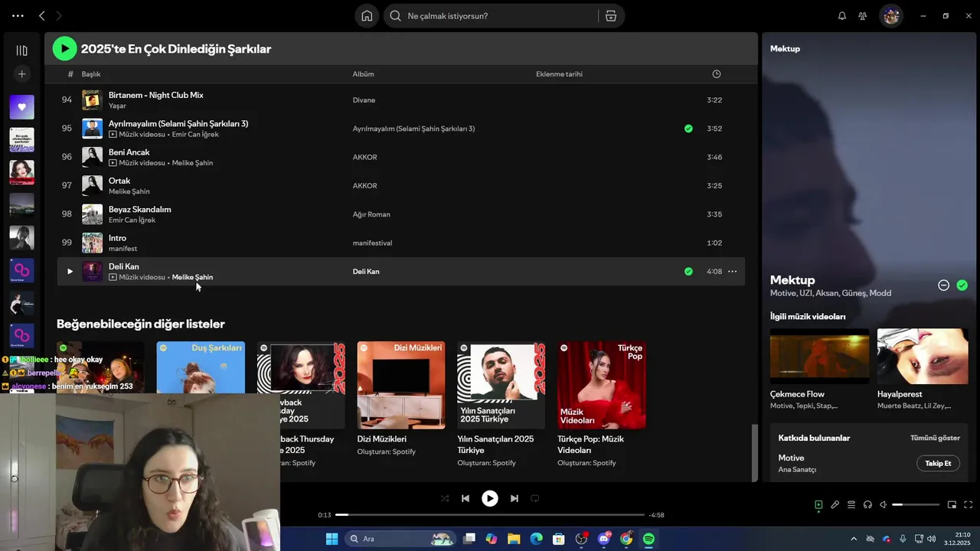Open File Explorer from taskbar

[x=514, y=539]
